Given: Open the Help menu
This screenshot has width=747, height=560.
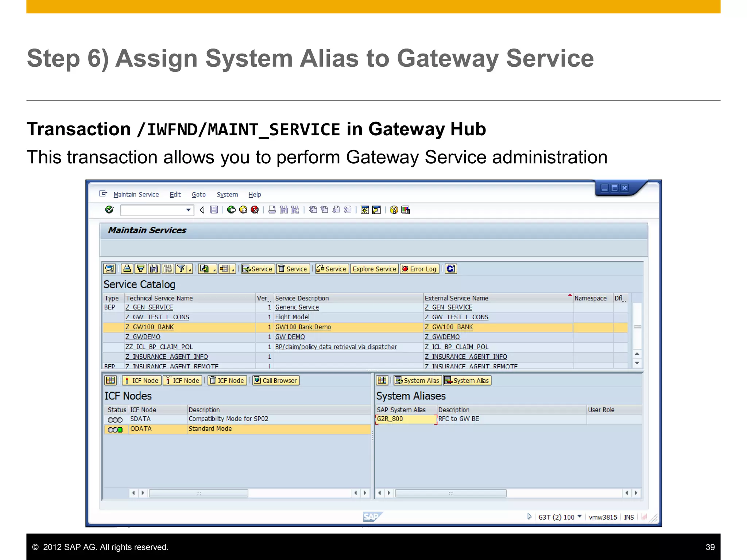Looking at the screenshot, I should [255, 194].
